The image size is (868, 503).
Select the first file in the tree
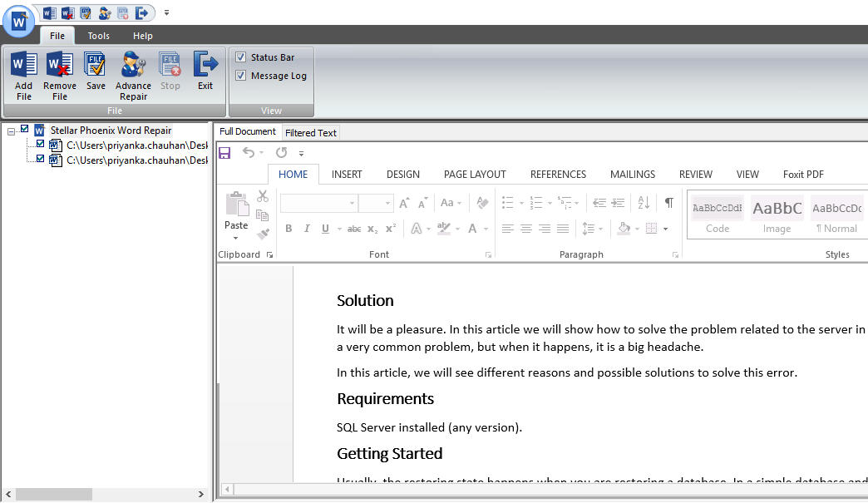click(136, 145)
